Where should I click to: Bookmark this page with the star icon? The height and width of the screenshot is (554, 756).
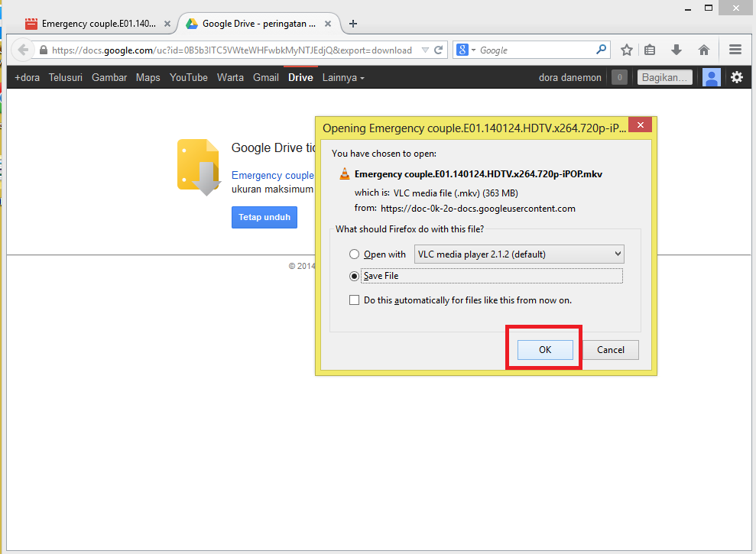coord(626,50)
